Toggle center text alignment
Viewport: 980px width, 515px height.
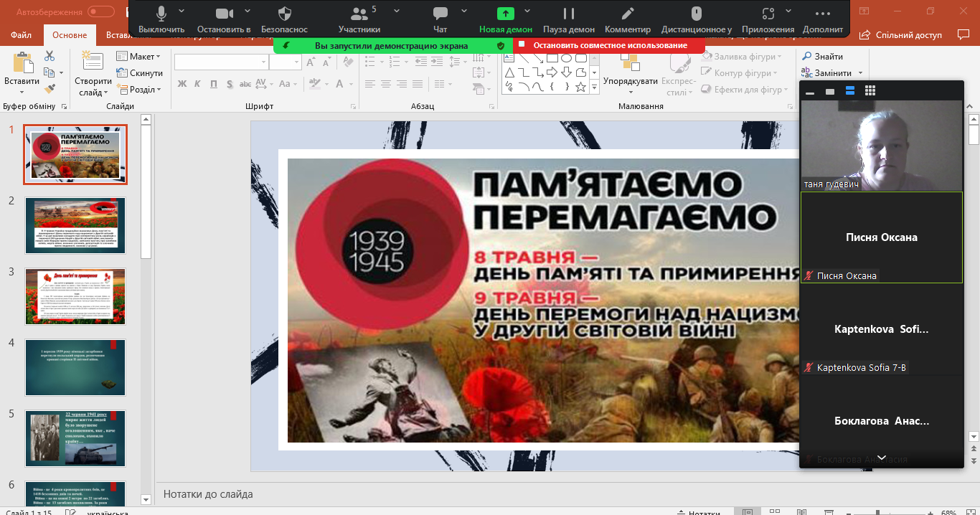pos(386,84)
